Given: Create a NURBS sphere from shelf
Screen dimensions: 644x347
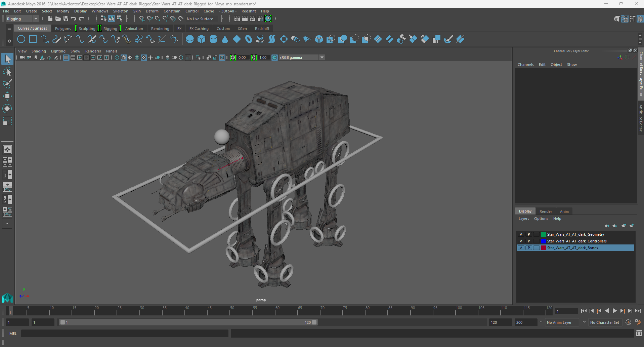Looking at the screenshot, I should [190, 39].
